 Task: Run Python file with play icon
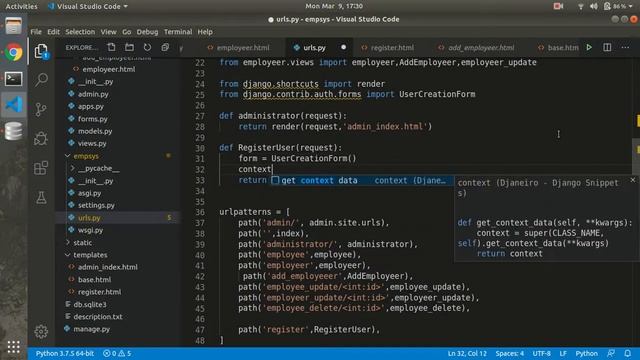589,47
